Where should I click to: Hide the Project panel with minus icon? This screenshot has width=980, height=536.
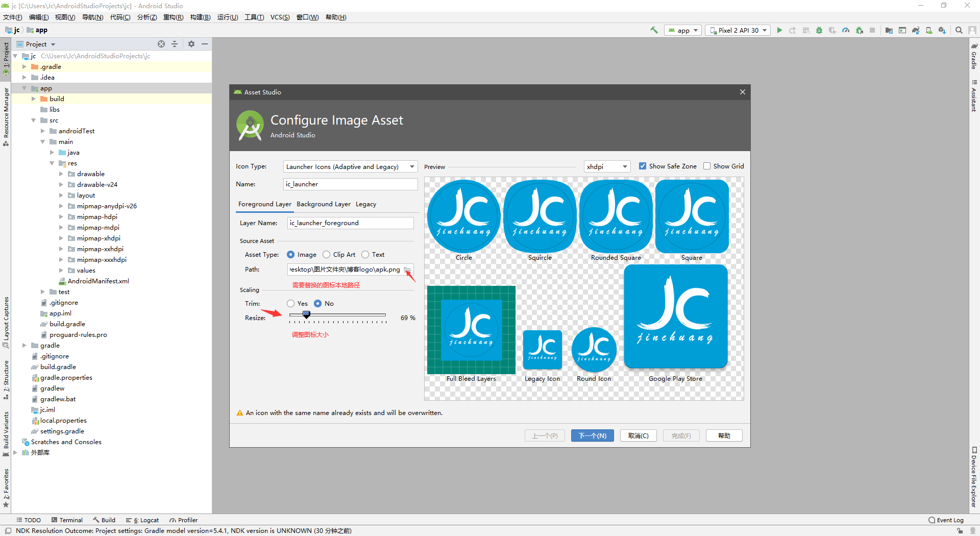205,44
